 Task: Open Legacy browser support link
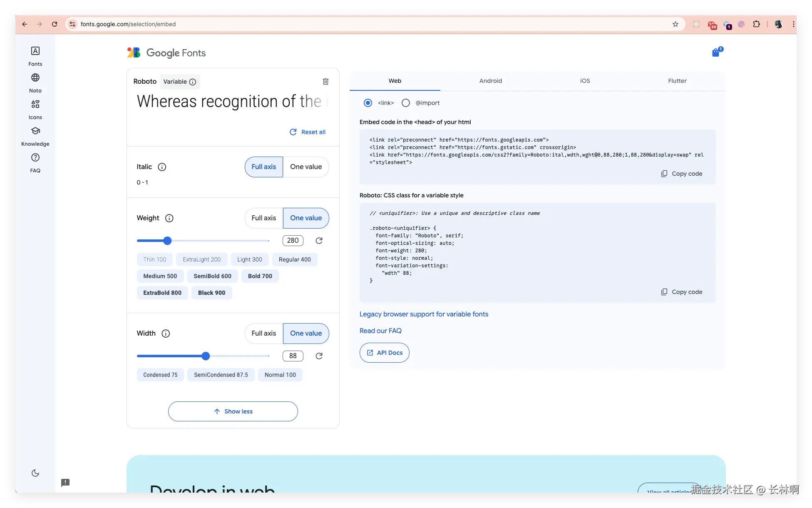coord(424,314)
